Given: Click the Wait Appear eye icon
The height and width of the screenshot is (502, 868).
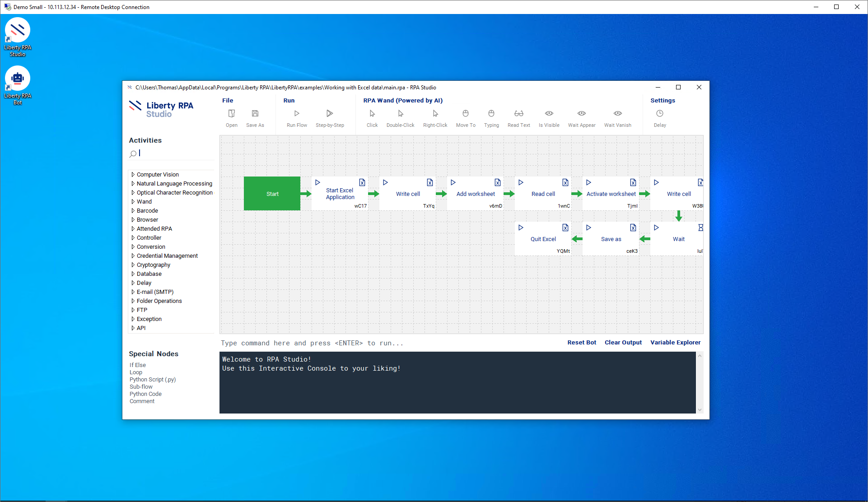Looking at the screenshot, I should pos(581,114).
